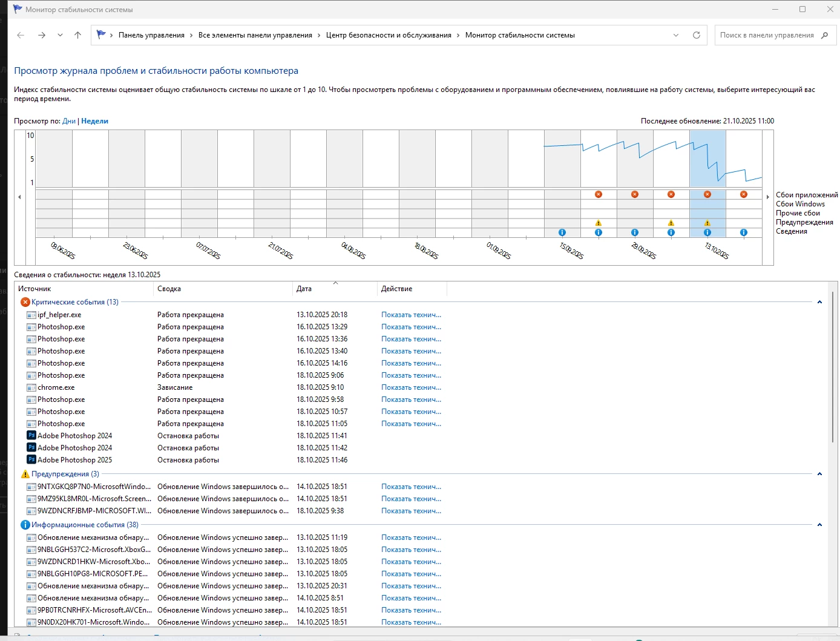Image resolution: width=840 pixels, height=641 pixels.
Task: Collapse the 'Предупреждения (3)' group
Action: pos(819,474)
